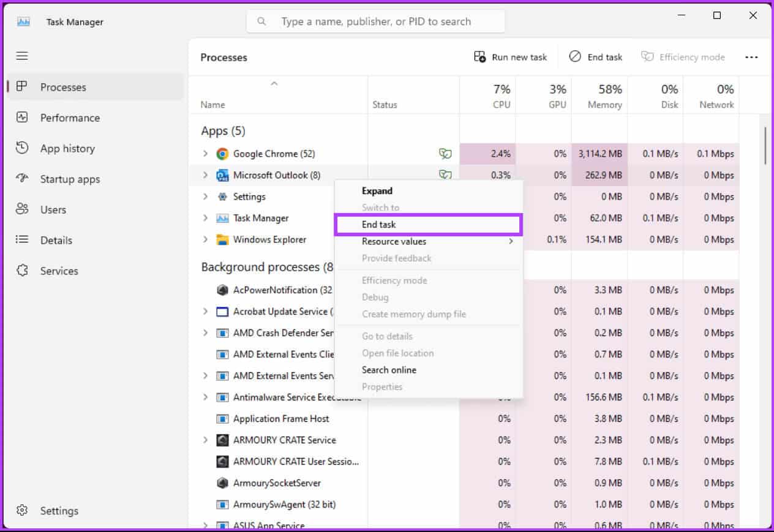Click the Application Frame Host icon
The image size is (774, 532).
coord(222,419)
